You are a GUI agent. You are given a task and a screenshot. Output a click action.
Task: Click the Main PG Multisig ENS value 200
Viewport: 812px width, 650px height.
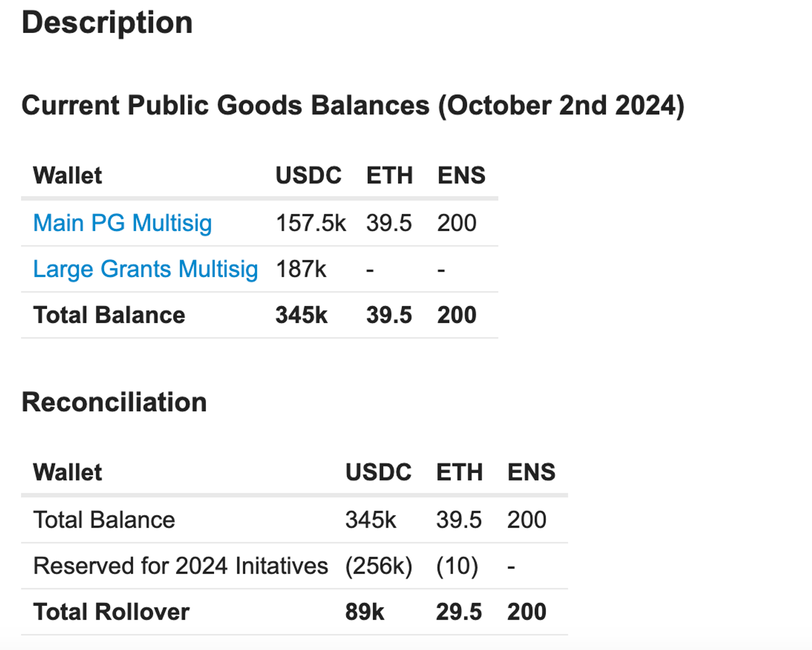pyautogui.click(x=457, y=224)
